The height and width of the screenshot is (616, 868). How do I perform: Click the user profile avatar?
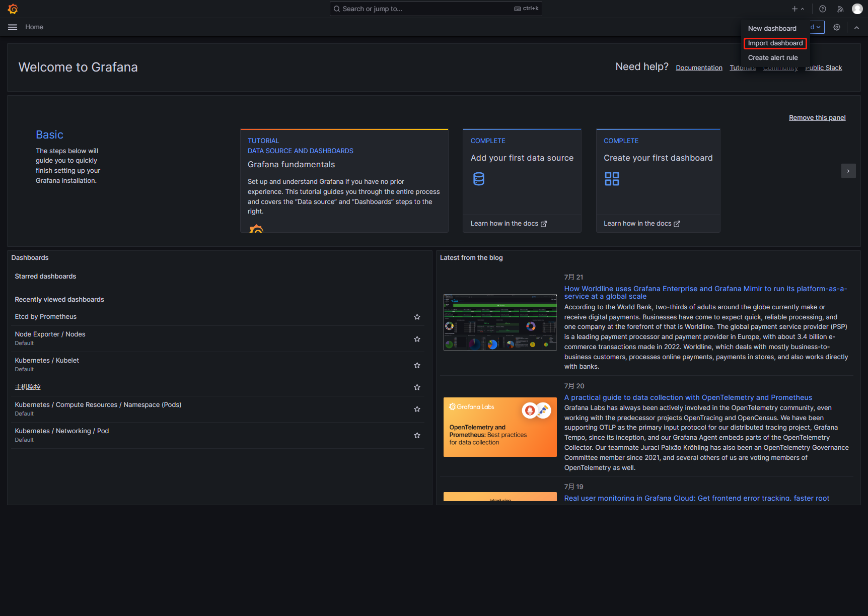(857, 9)
